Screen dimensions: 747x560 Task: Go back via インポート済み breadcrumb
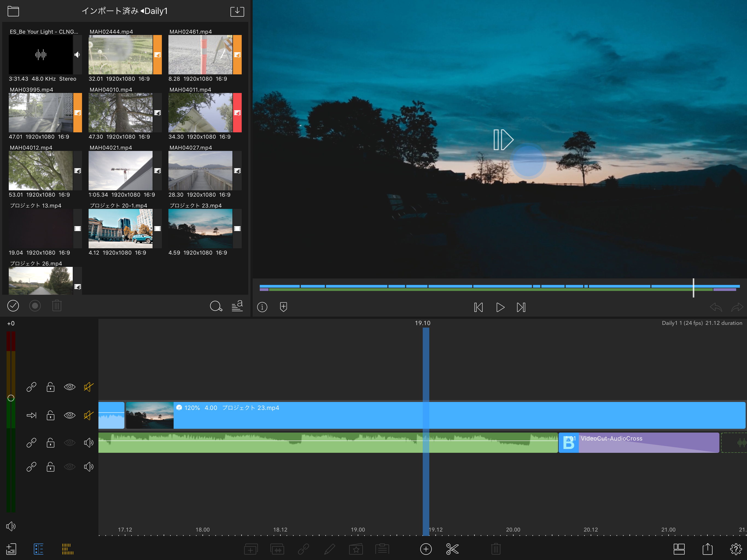(110, 11)
